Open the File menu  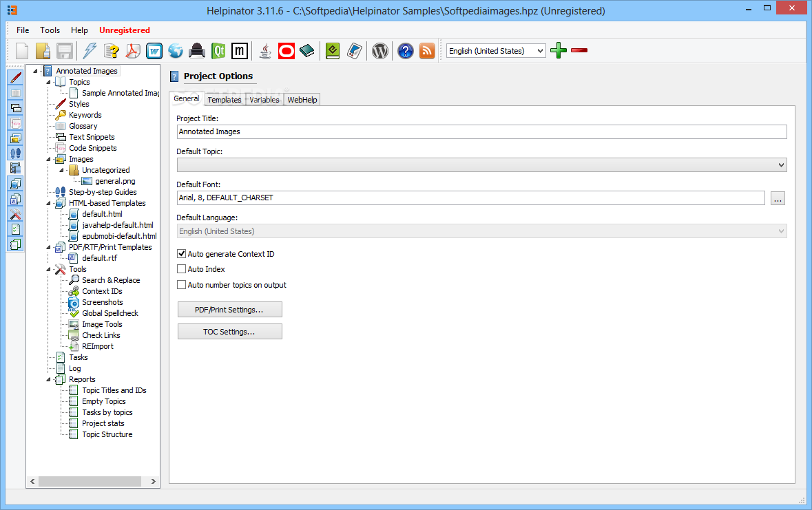click(x=23, y=30)
